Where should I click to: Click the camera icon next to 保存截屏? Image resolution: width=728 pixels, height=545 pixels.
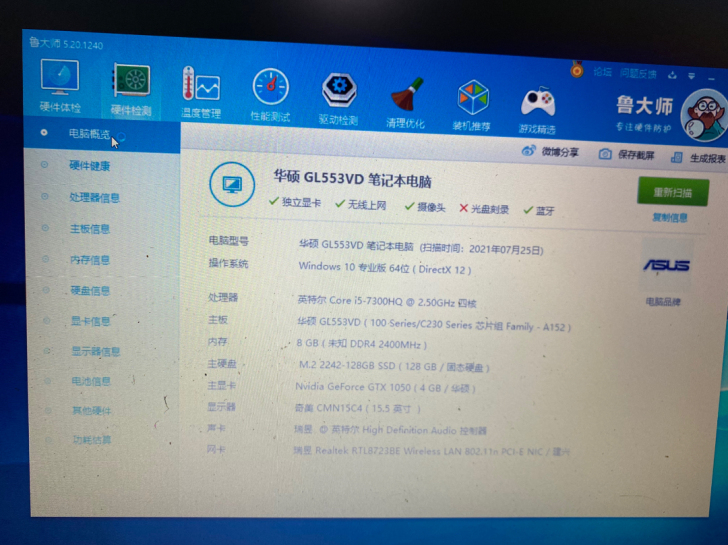click(x=605, y=154)
